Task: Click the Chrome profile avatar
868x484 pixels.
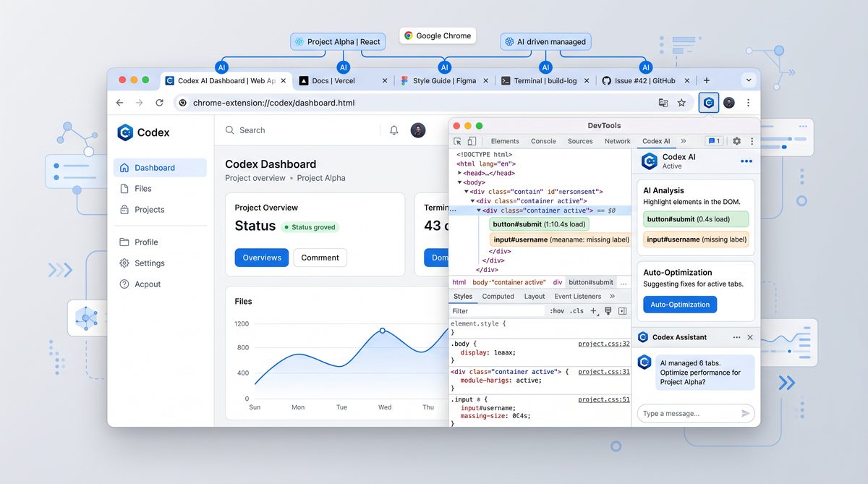Action: point(729,103)
